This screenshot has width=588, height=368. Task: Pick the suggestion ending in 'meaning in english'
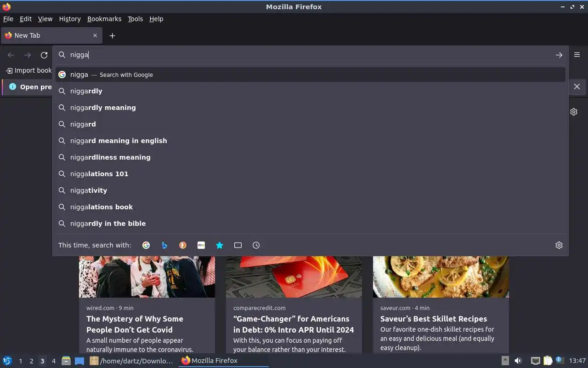[x=310, y=141]
